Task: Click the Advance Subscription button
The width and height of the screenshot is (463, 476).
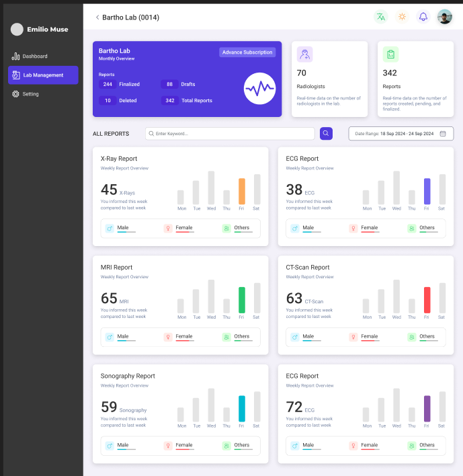Action: [247, 52]
